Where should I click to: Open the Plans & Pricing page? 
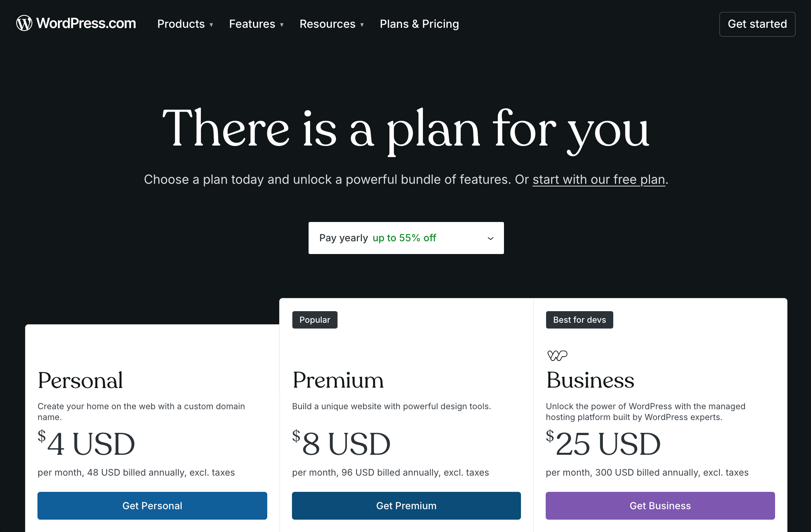tap(419, 24)
